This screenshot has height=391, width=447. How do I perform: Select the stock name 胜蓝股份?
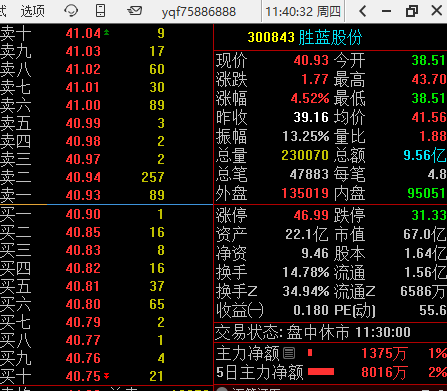click(x=330, y=37)
